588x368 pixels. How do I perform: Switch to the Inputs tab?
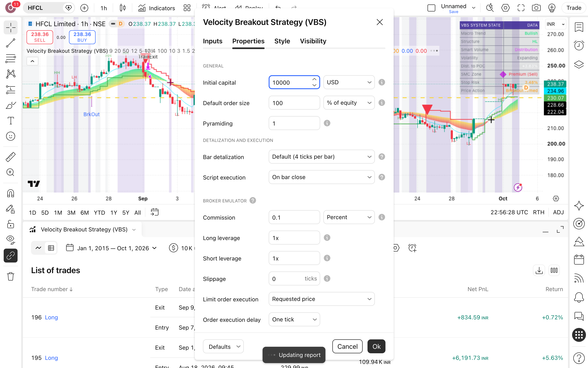tap(213, 41)
